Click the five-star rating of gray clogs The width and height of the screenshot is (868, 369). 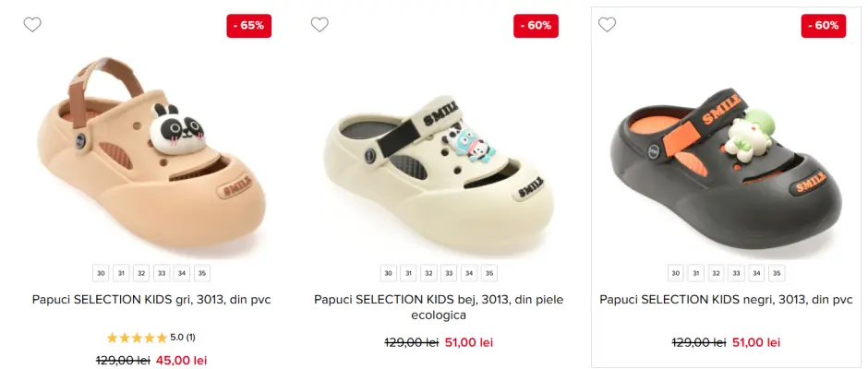(x=137, y=338)
